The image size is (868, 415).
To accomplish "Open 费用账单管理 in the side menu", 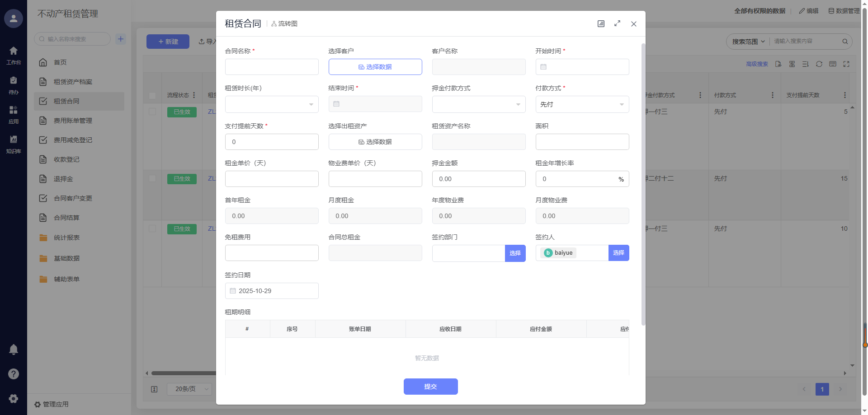I will (x=73, y=121).
